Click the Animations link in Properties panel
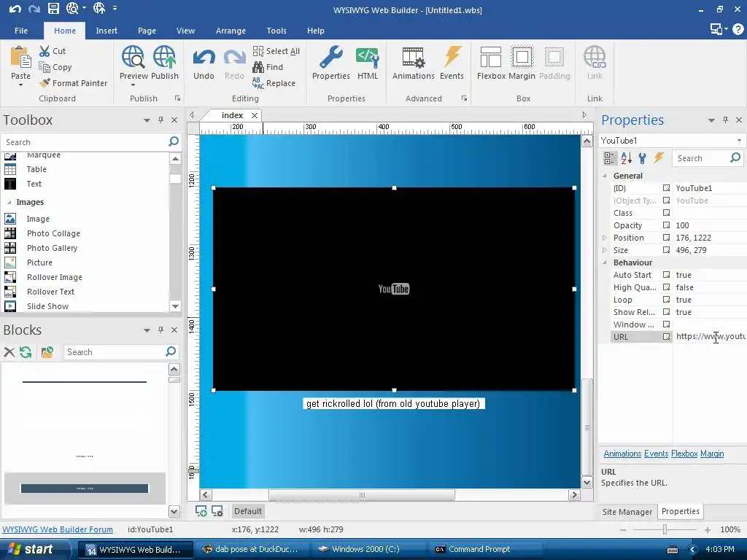The width and height of the screenshot is (747, 560). pyautogui.click(x=622, y=454)
